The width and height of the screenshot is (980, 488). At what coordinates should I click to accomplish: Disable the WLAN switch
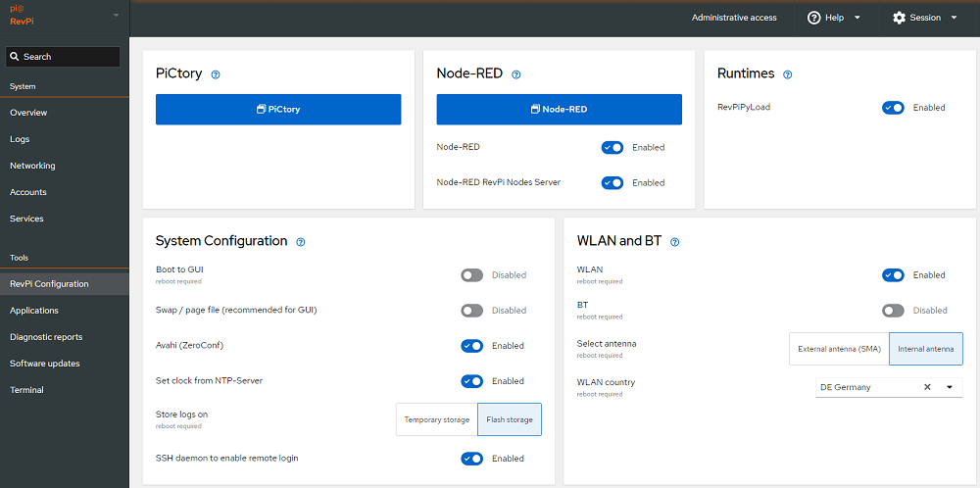click(893, 275)
